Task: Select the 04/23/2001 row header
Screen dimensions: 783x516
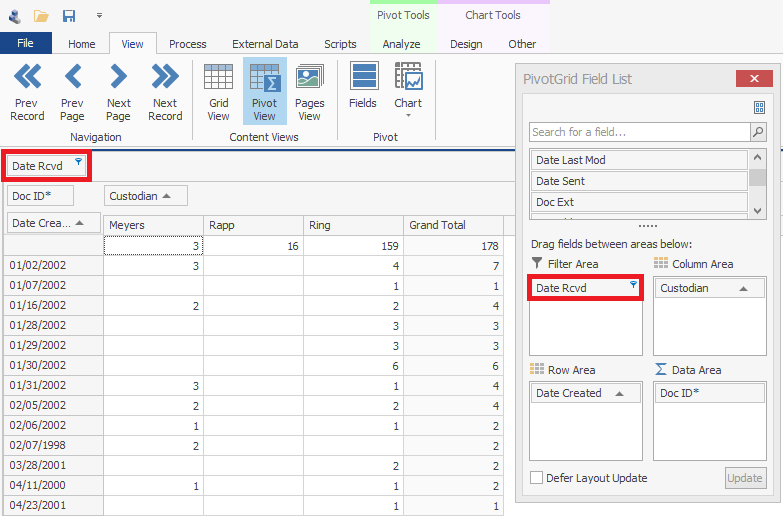Action: [53, 505]
